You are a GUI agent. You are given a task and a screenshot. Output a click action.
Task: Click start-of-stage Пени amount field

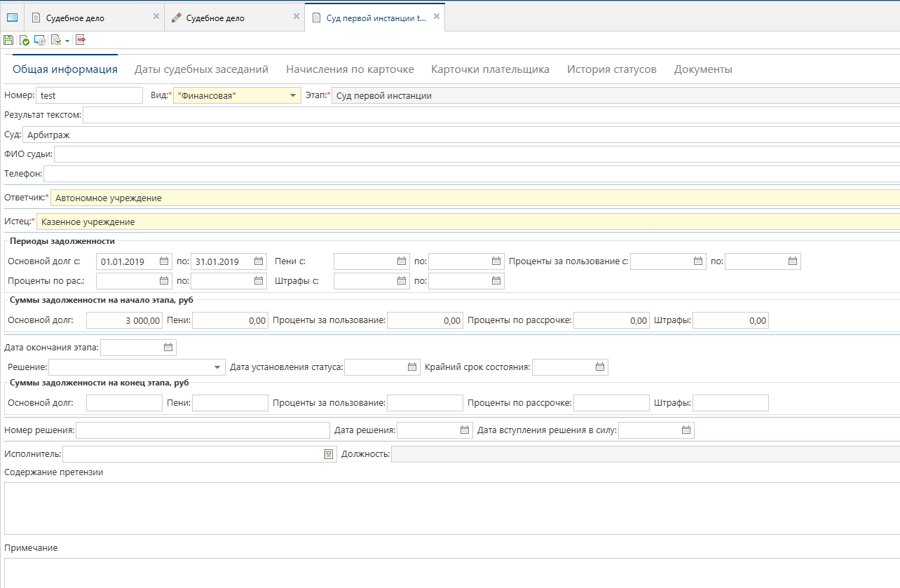[x=231, y=320]
